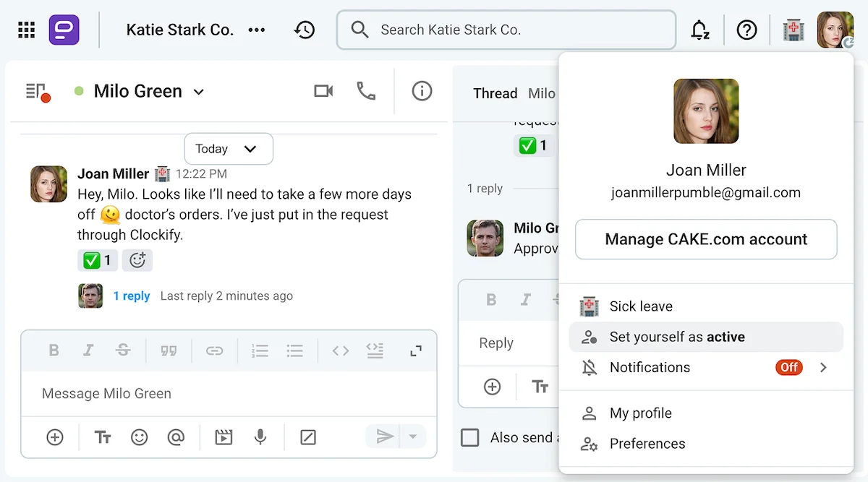Click the Manage CAKE.com account button
The width and height of the screenshot is (868, 482).
click(706, 239)
